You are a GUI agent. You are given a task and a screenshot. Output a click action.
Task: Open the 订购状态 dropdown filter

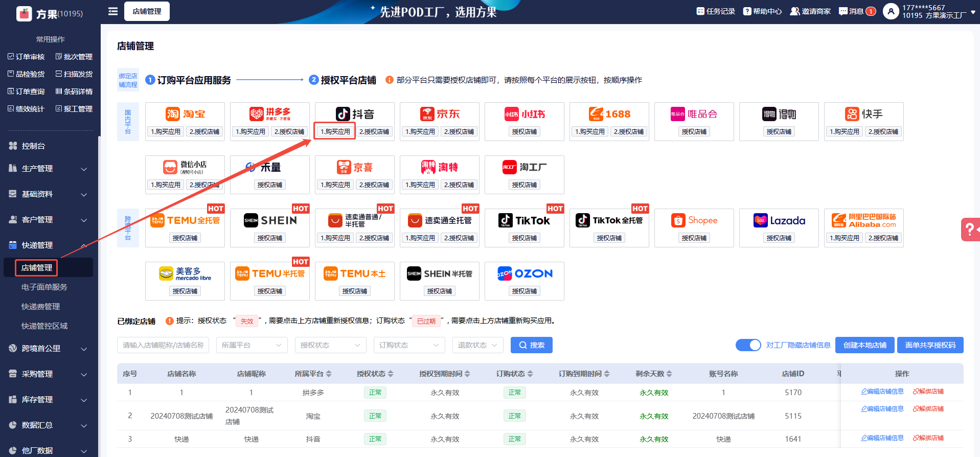coord(409,345)
